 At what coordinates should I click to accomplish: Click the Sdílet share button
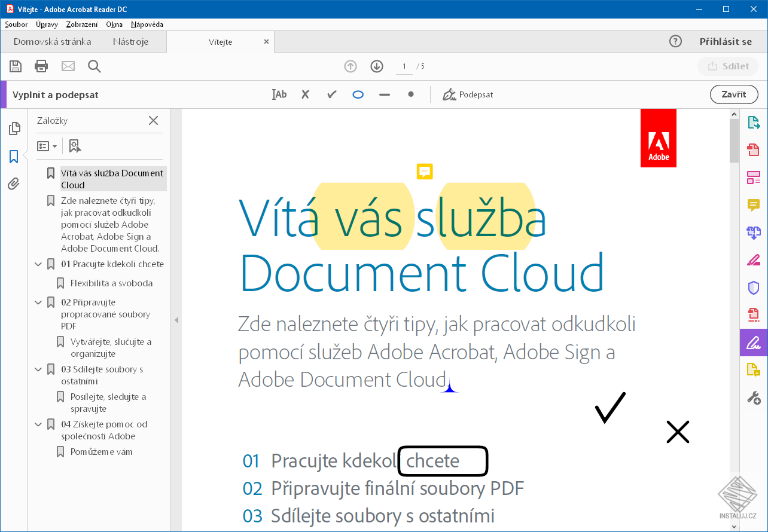pyautogui.click(x=728, y=66)
